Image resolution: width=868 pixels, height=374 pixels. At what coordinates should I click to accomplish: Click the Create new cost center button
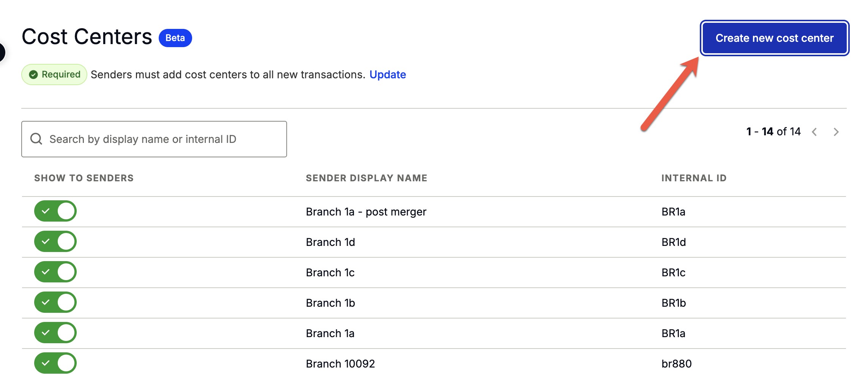pos(774,38)
